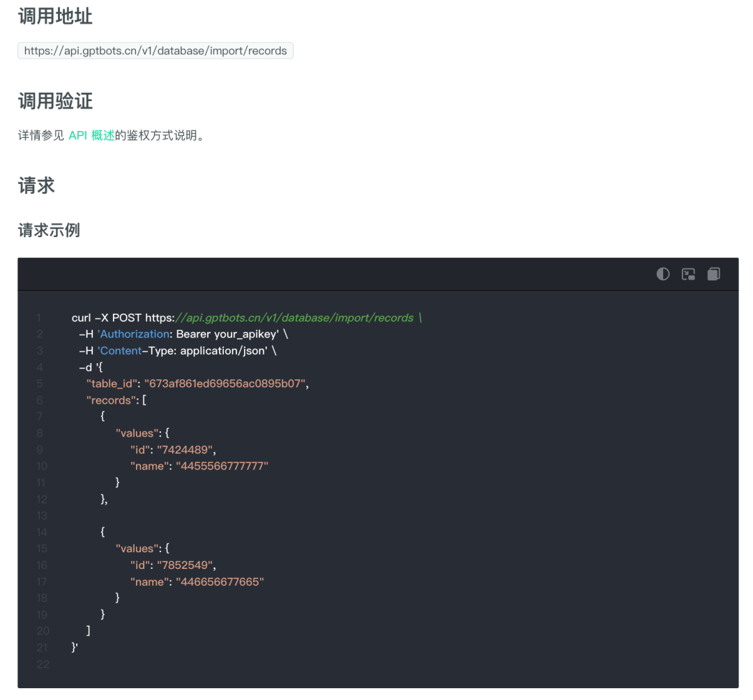The image size is (753, 700).
Task: Click the name value "4455566777777"
Action: coord(222,466)
